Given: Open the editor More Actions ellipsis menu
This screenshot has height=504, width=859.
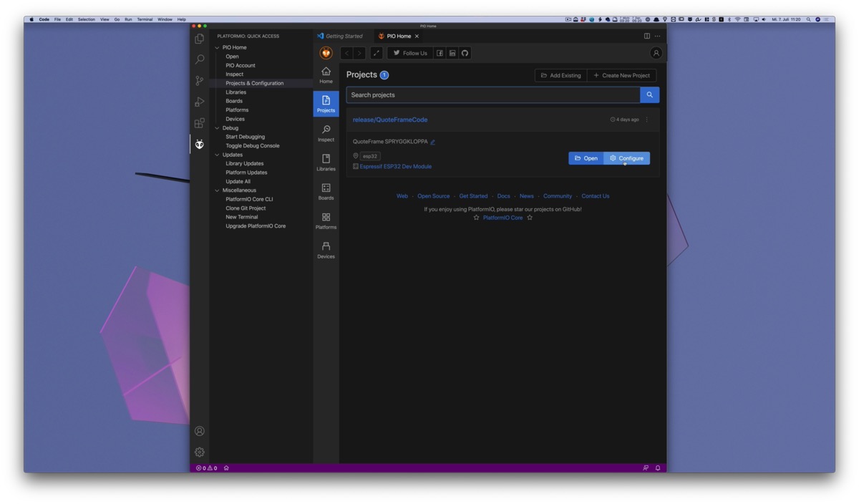Looking at the screenshot, I should pos(658,36).
